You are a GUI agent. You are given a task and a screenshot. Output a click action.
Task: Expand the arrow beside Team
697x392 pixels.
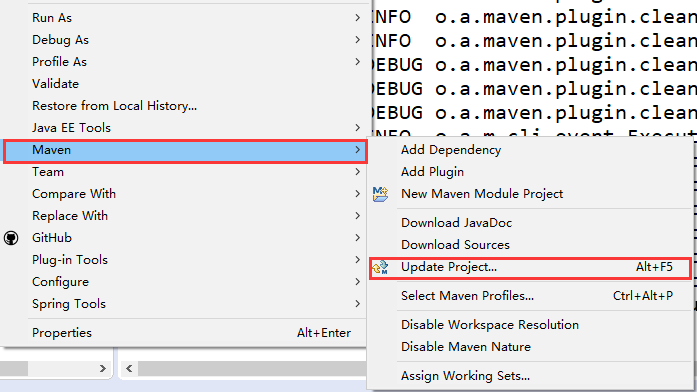[x=357, y=172]
